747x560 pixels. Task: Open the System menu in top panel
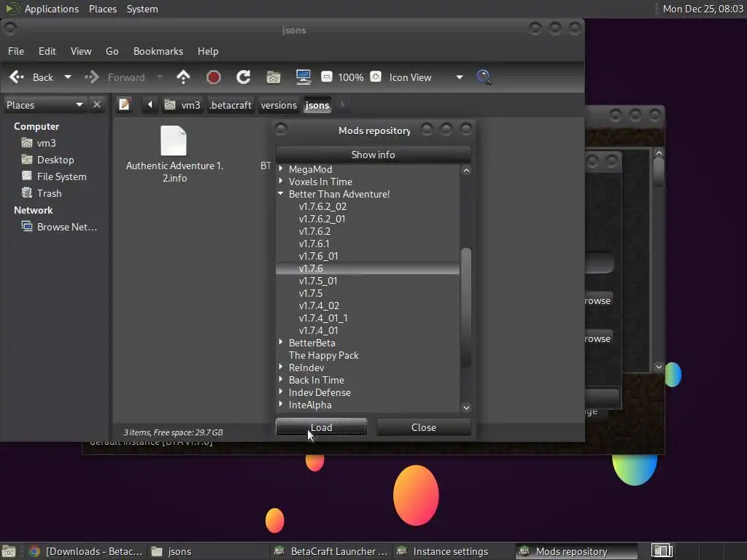pyautogui.click(x=142, y=9)
